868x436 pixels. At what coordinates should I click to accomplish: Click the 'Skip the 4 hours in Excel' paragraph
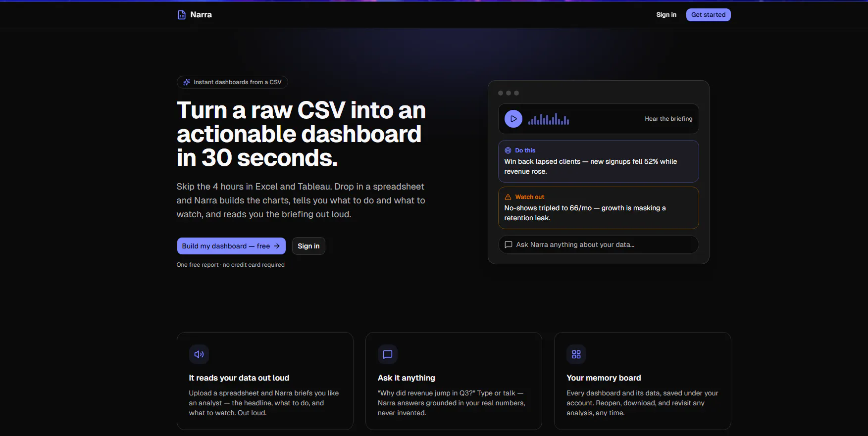click(301, 200)
